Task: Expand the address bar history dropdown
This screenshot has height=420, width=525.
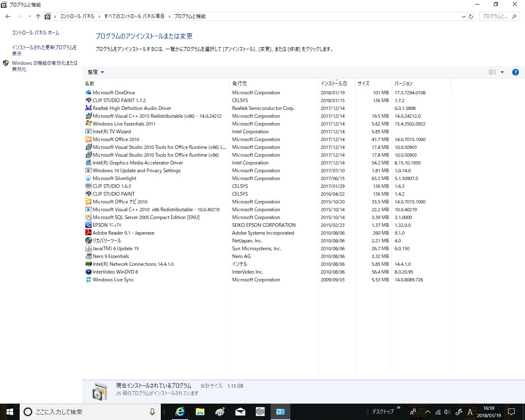Action: click(x=463, y=16)
